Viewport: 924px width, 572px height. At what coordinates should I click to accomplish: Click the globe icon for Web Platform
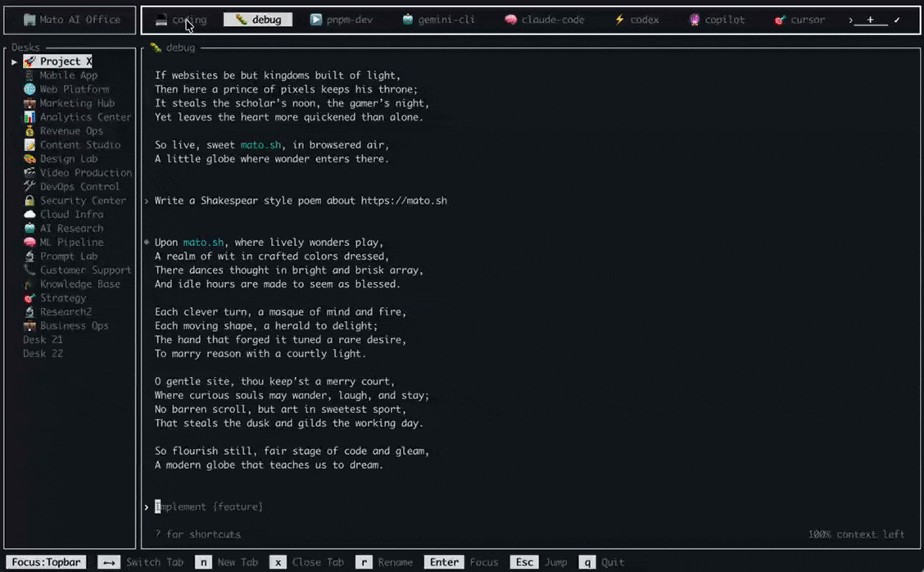[x=29, y=89]
